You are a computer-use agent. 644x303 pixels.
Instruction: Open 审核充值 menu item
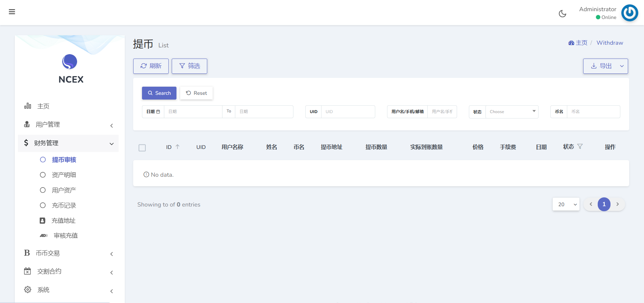(x=66, y=236)
